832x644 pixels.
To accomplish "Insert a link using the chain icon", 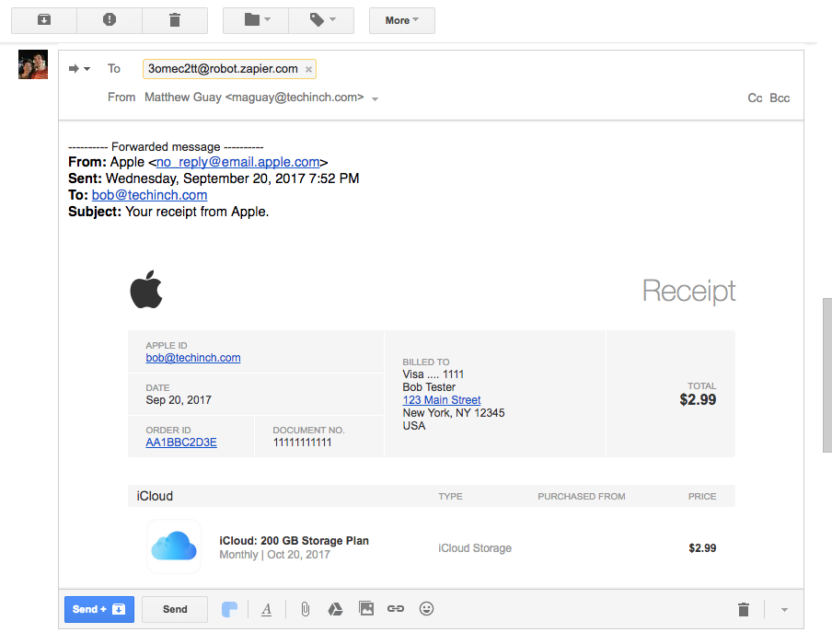I will click(x=396, y=608).
